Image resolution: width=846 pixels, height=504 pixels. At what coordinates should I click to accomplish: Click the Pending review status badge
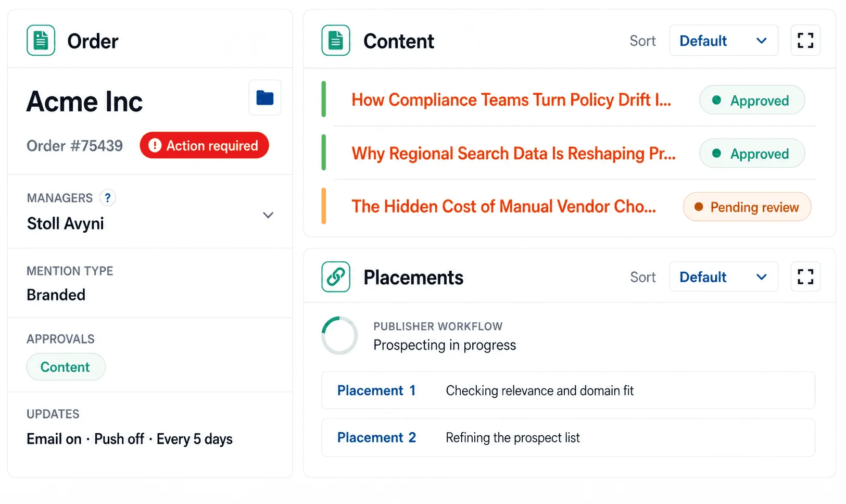(747, 207)
